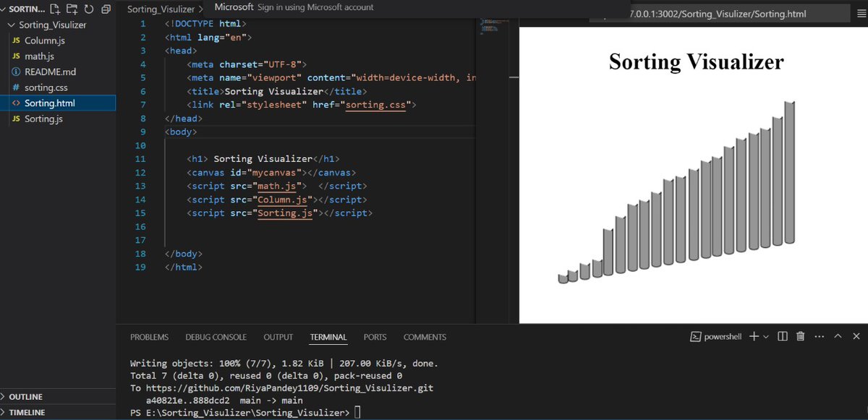Screen dimensions: 868x420
Task: Click the body tag on line 9
Action: click(180, 132)
